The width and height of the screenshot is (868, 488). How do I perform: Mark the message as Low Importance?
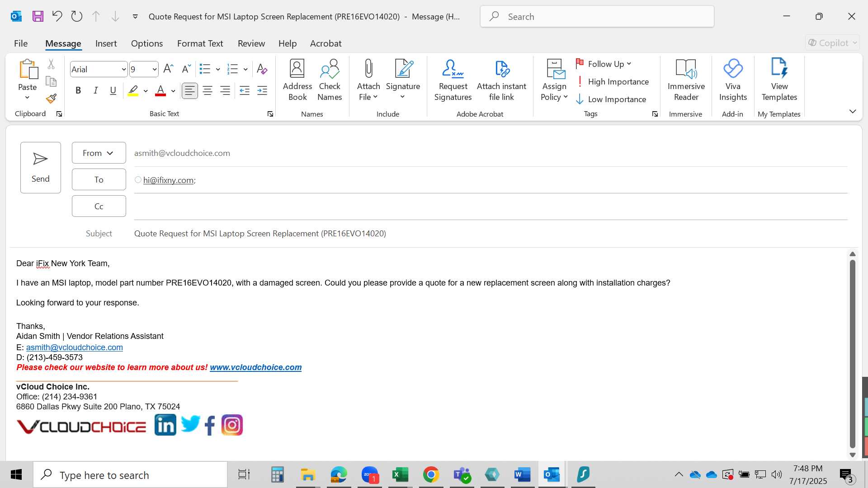click(x=611, y=99)
